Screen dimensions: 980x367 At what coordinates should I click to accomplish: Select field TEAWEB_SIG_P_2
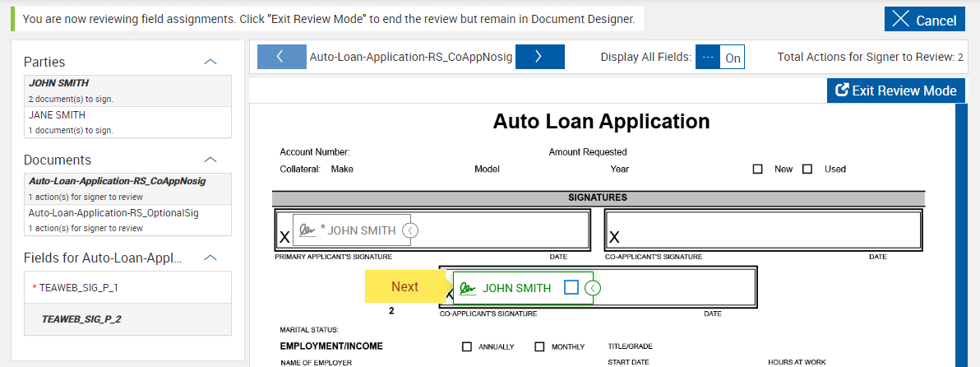(128, 318)
